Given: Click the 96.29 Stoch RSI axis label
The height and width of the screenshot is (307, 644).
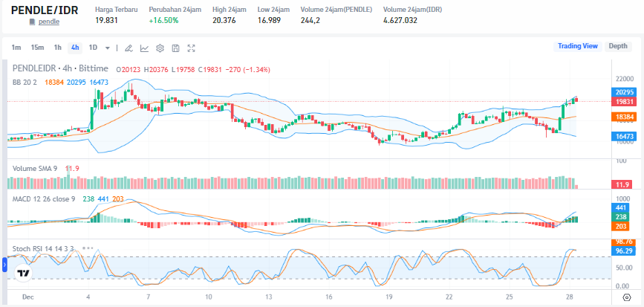Looking at the screenshot, I should (623, 251).
